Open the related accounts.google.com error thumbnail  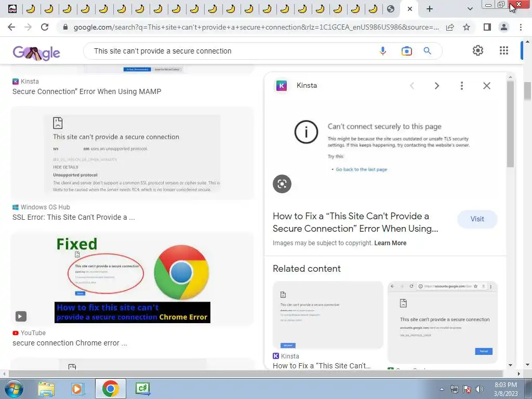coord(443,322)
